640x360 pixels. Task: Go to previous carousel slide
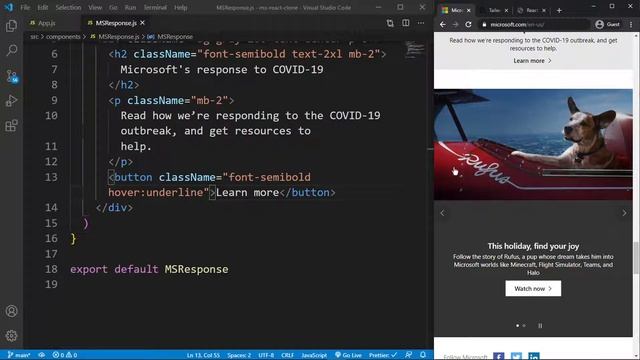pyautogui.click(x=442, y=213)
